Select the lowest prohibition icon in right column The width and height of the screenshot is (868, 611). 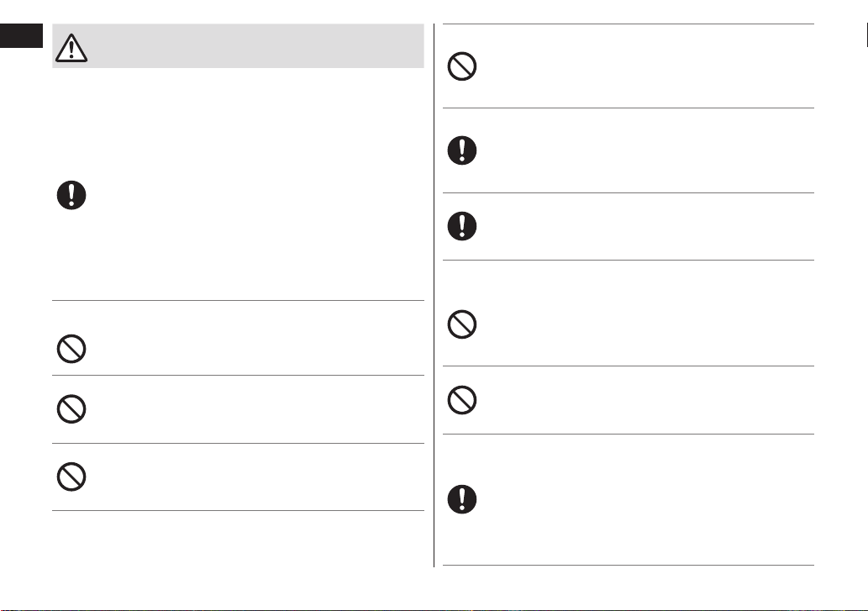pos(461,399)
